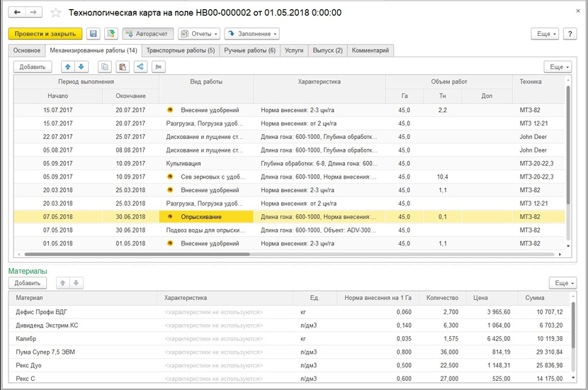Viewport: 588px width, 390px height.
Task: Click the back navigation arrow
Action: (18, 13)
